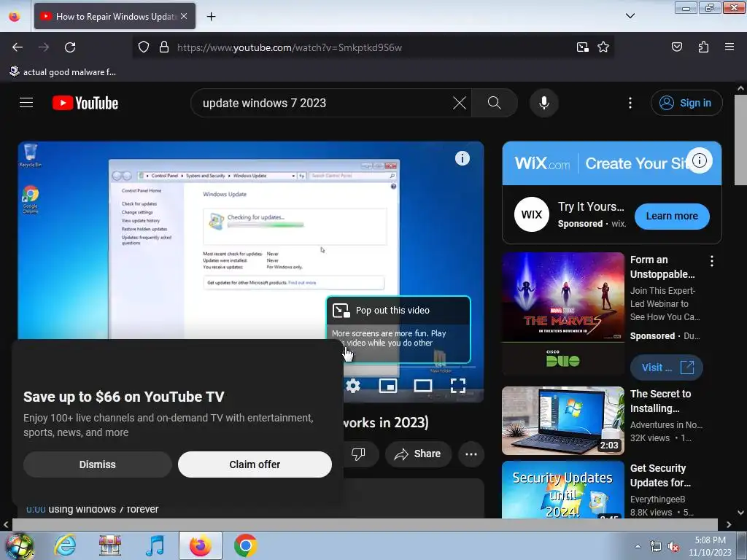
Task: Go to YouTube home via logo
Action: (85, 103)
